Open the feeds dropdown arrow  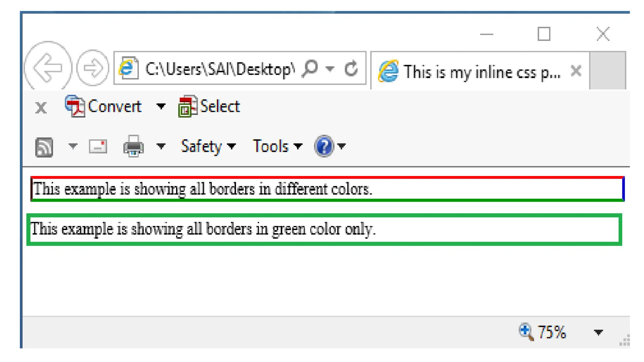coord(73,146)
